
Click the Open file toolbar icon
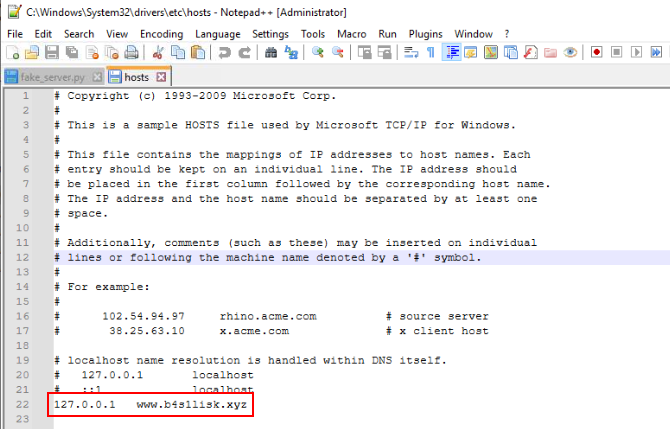coord(32,53)
